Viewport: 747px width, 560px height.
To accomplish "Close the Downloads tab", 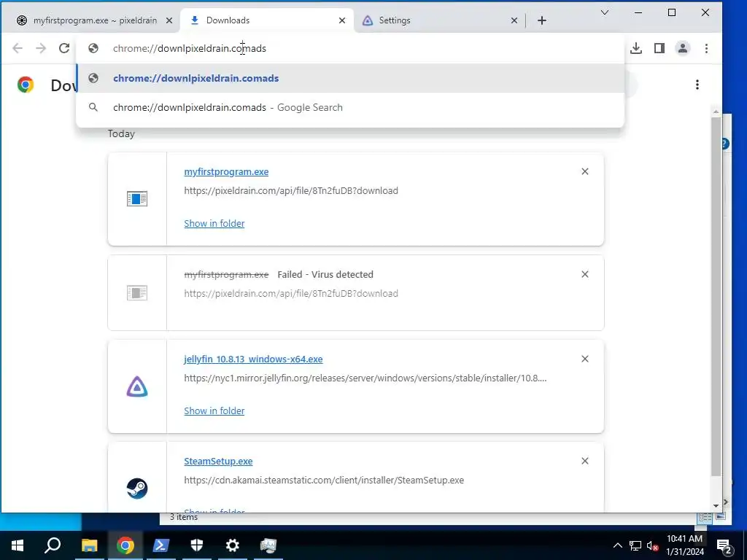I will pos(342,20).
